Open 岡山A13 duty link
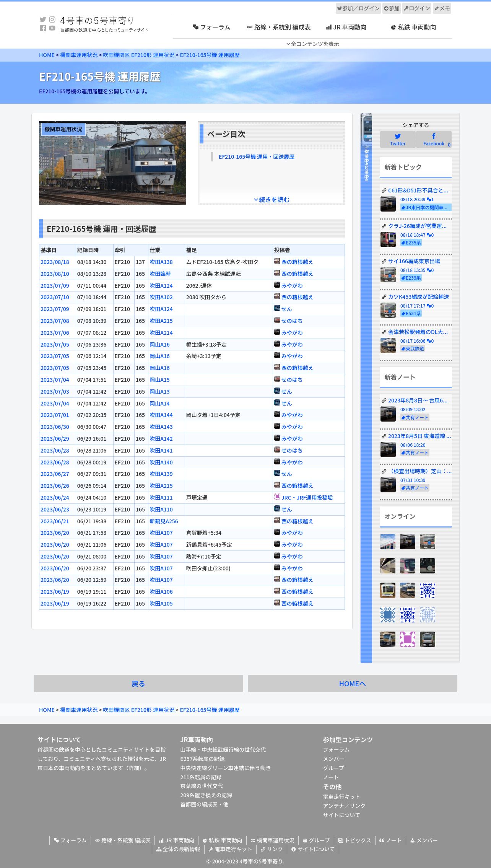This screenshot has width=491, height=868. coord(159,392)
